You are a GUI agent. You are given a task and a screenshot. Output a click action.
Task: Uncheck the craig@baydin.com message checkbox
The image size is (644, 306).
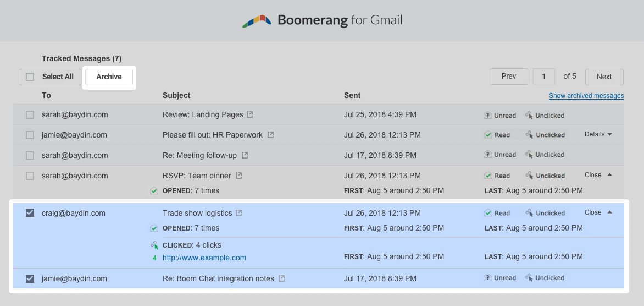point(30,213)
